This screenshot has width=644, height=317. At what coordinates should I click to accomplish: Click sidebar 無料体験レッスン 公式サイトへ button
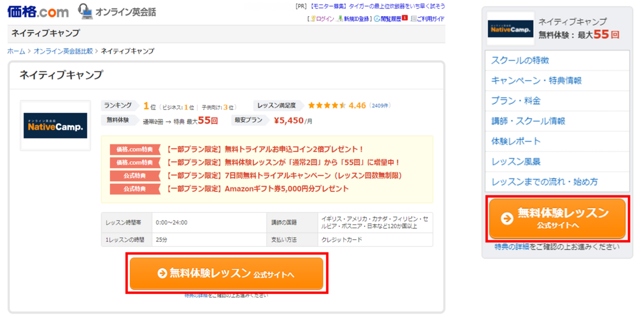(557, 219)
